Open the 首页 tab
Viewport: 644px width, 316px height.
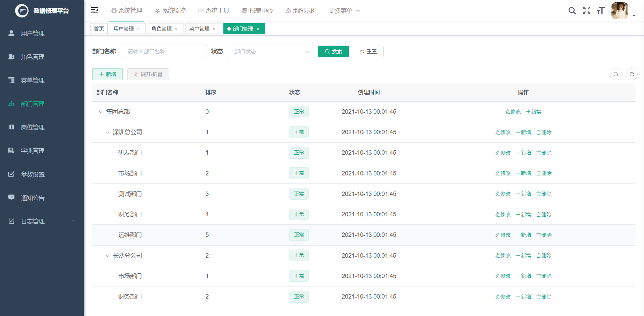point(99,29)
